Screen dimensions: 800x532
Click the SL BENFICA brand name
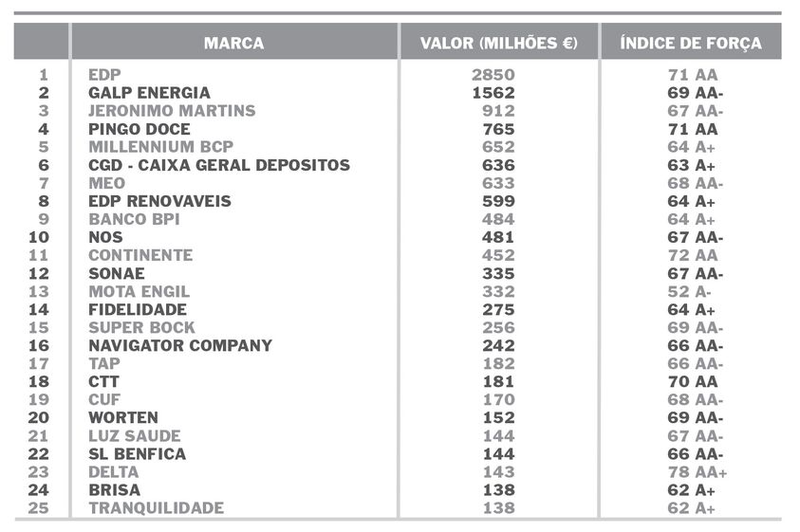tap(137, 453)
